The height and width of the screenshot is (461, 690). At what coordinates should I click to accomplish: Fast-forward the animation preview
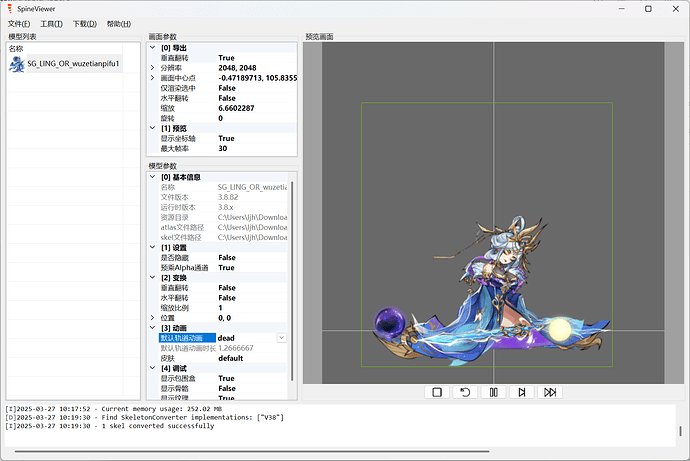pos(550,392)
